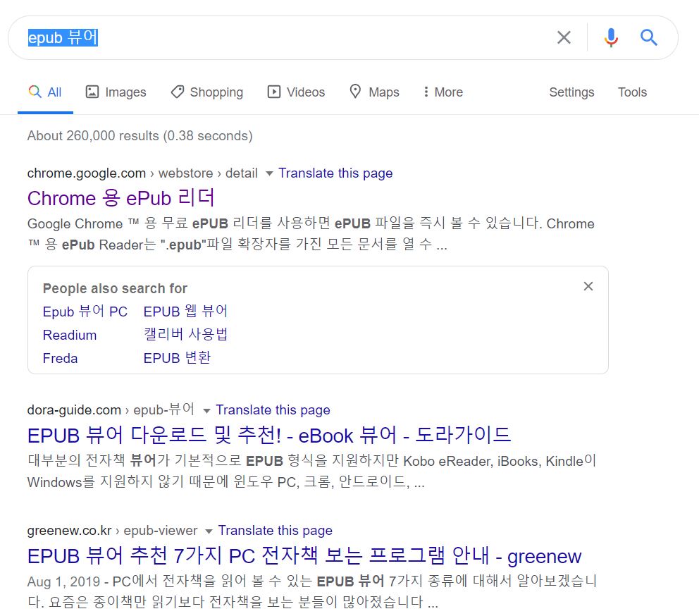Search for 'EPUB 변환' suggestion
The height and width of the screenshot is (616, 699).
click(177, 358)
